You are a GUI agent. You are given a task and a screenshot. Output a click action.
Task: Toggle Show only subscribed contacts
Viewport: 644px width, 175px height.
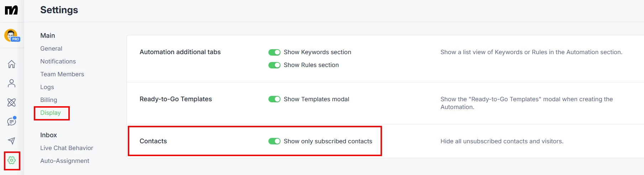tap(274, 141)
